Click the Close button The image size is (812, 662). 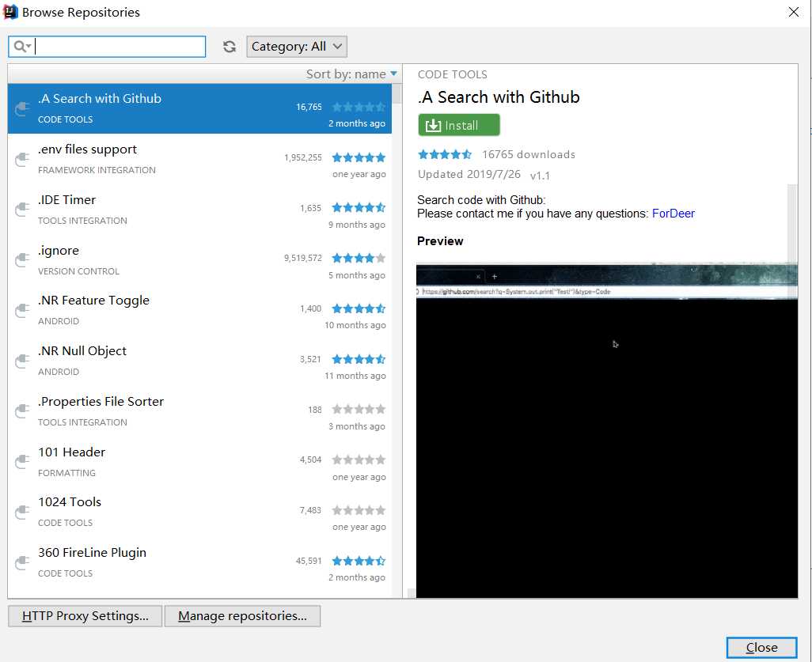click(762, 648)
